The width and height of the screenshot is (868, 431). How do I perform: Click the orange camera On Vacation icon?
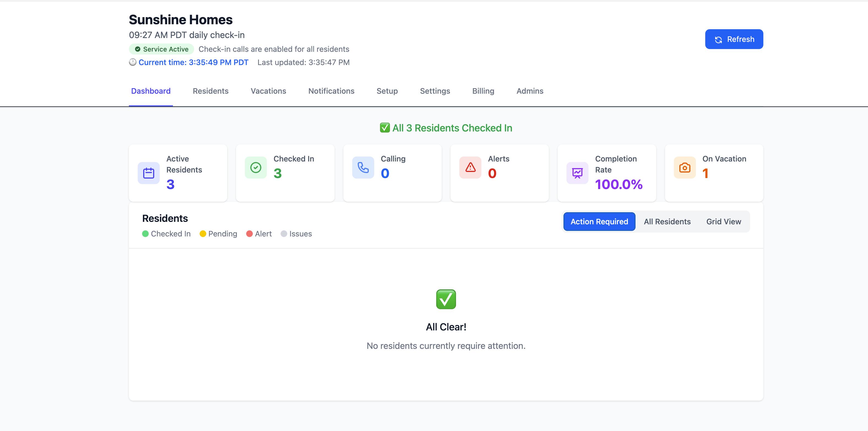[684, 168]
